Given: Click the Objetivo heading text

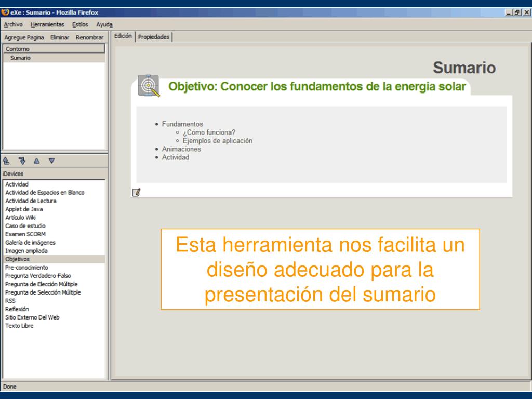Looking at the screenshot, I should pyautogui.click(x=317, y=86).
